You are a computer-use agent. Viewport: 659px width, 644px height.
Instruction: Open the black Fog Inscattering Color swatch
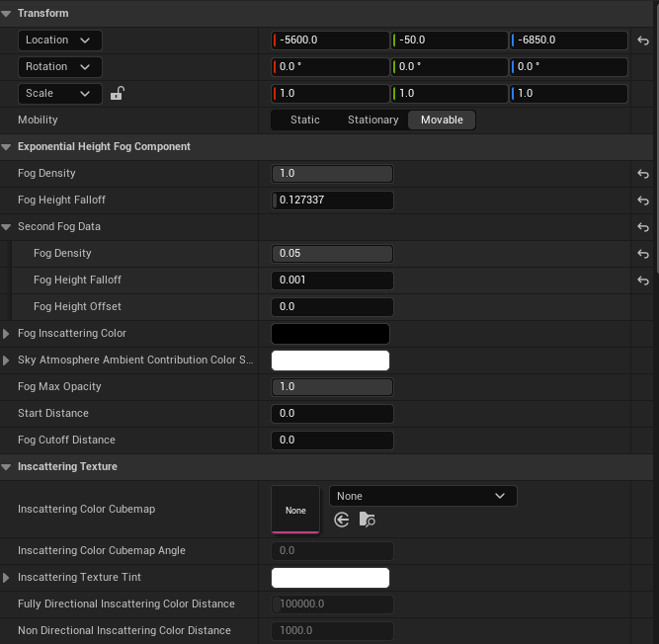click(x=330, y=334)
